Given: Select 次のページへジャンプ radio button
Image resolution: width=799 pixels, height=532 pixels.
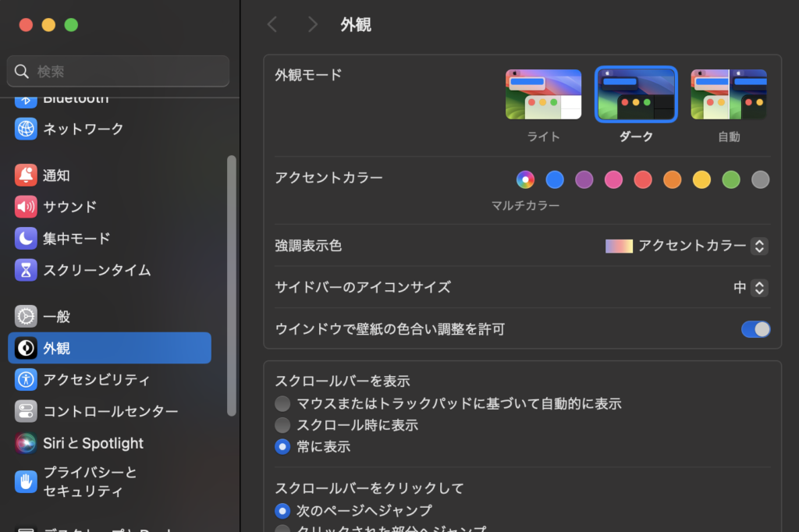Looking at the screenshot, I should (x=282, y=510).
